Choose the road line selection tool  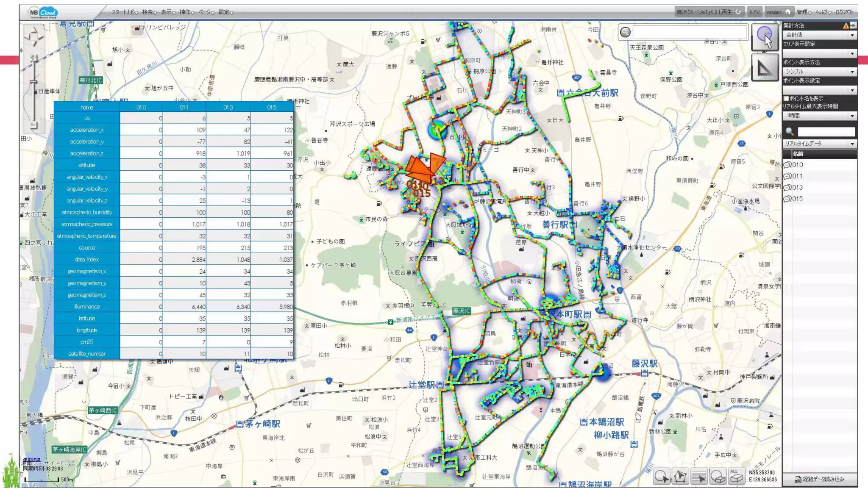pos(699,477)
